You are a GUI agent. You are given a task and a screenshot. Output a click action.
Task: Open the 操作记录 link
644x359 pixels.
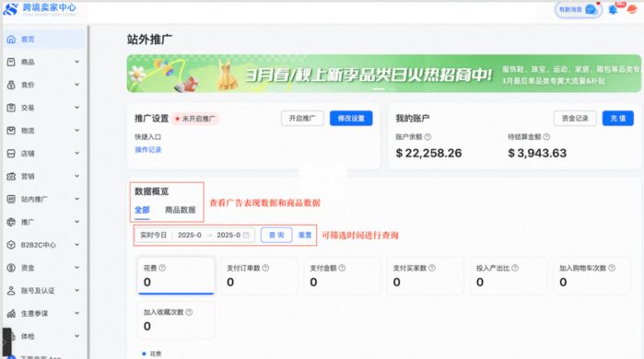pyautogui.click(x=148, y=150)
